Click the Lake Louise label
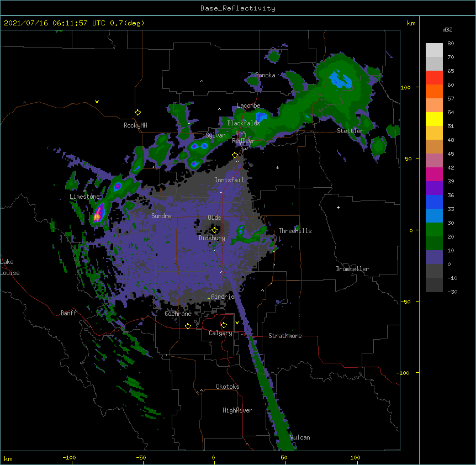 10,267
